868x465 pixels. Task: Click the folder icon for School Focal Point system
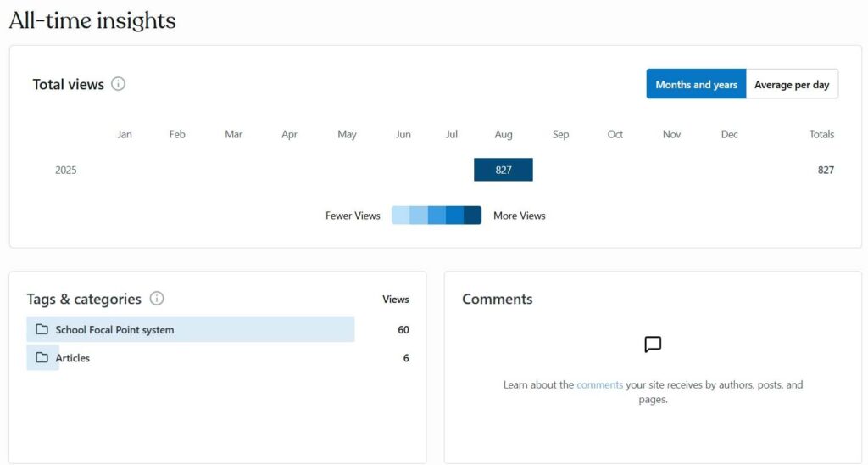42,329
